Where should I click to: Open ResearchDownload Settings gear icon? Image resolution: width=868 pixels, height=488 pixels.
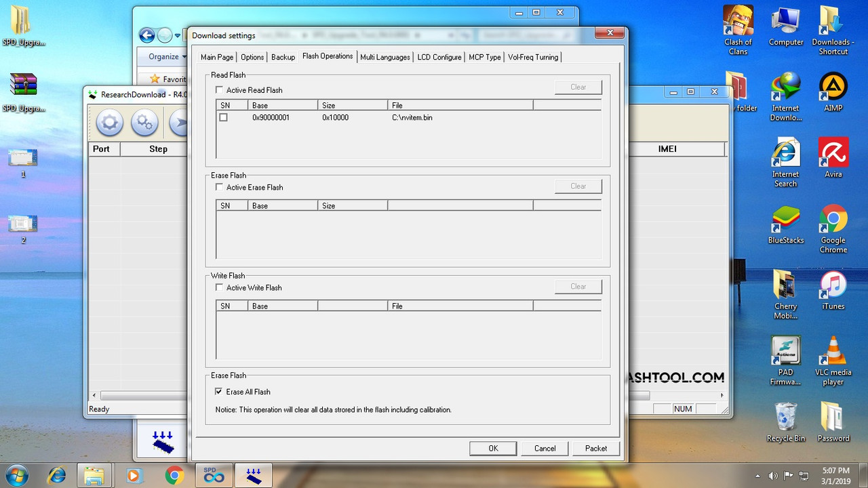click(x=110, y=123)
